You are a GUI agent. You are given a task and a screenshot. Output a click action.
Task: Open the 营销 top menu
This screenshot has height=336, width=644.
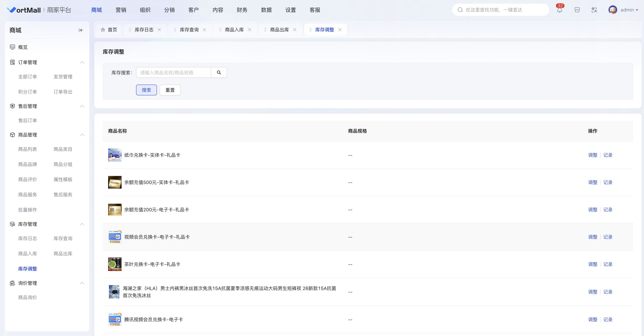[121, 10]
